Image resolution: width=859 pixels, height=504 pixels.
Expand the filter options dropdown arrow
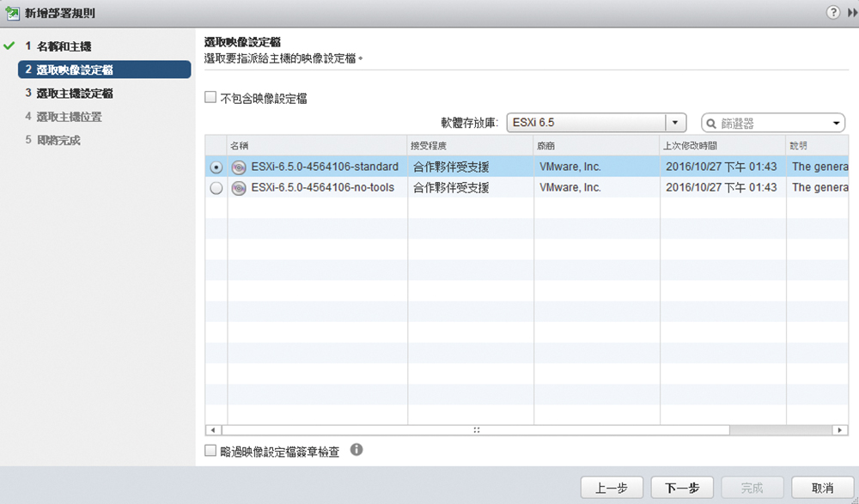[836, 124]
